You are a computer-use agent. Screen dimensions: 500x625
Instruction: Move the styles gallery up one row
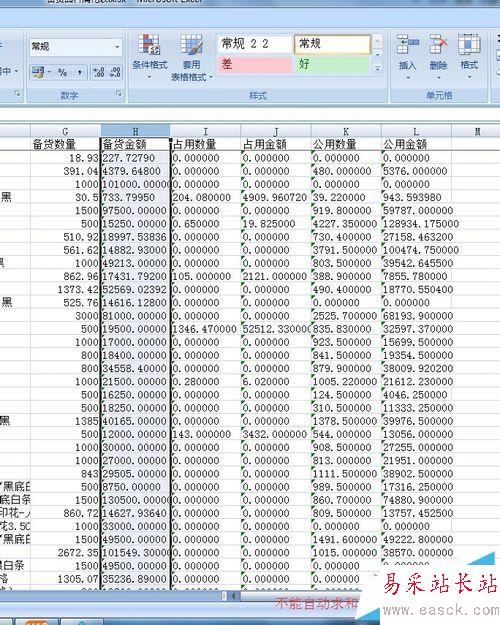click(x=377, y=40)
